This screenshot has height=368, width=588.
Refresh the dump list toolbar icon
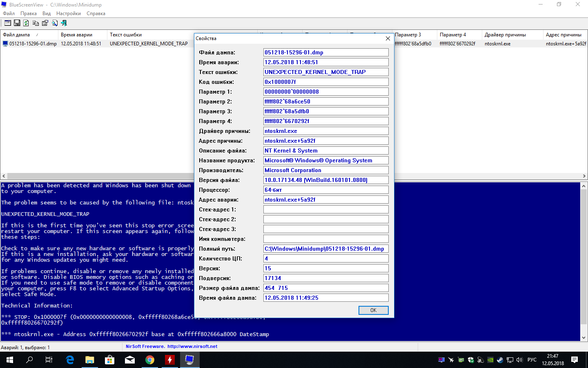(26, 23)
